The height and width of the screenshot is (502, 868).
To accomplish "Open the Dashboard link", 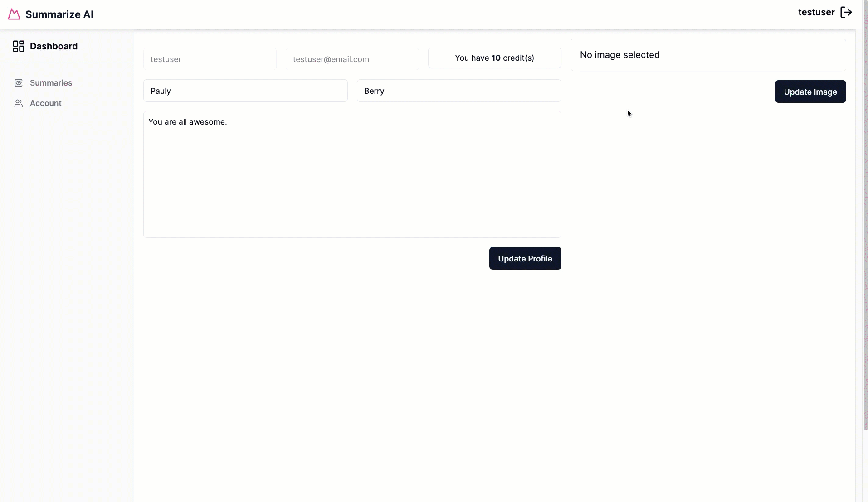I will (54, 46).
